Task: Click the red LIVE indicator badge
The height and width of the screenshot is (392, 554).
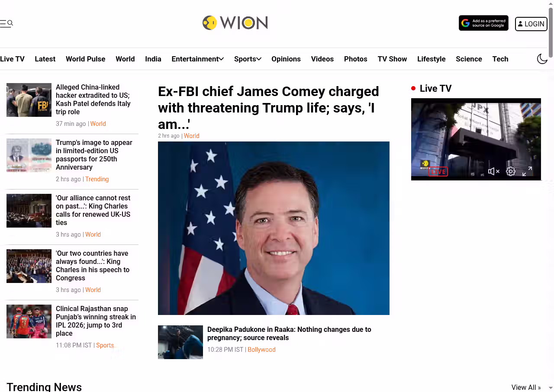Action: 438,172
